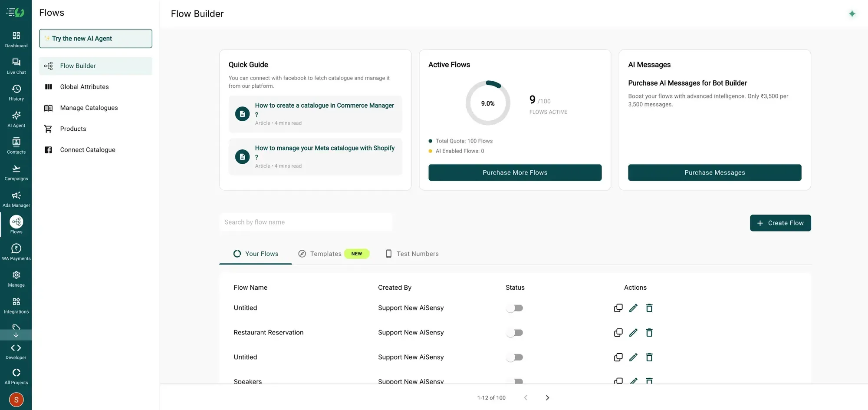This screenshot has width=868, height=410.
Task: Open the Test Numbers tab
Action: pos(412,254)
